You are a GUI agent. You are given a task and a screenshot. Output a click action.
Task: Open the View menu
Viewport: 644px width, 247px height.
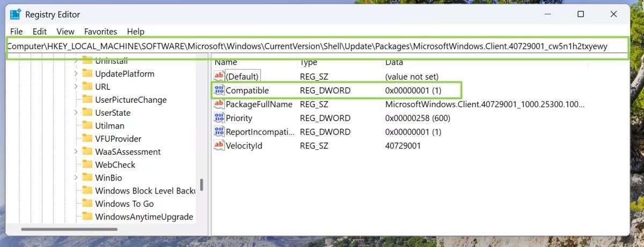tap(65, 32)
